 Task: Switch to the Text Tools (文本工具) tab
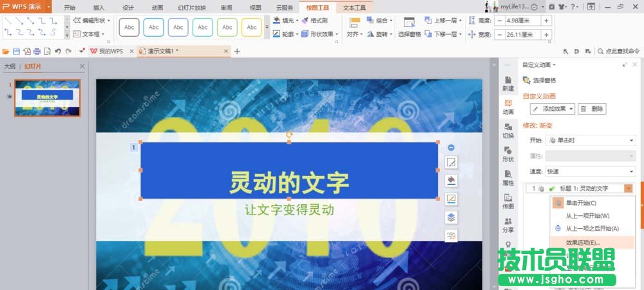tap(354, 8)
